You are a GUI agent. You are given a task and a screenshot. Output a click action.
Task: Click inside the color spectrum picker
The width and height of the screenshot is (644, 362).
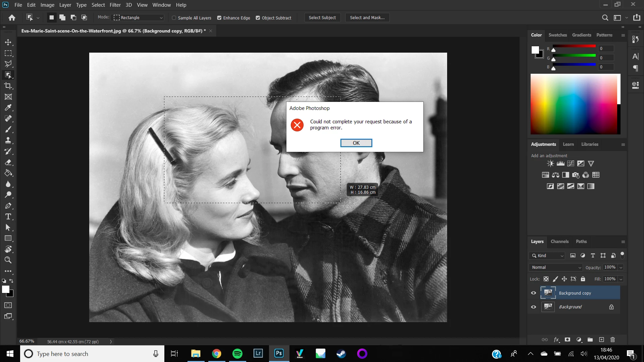(x=574, y=104)
